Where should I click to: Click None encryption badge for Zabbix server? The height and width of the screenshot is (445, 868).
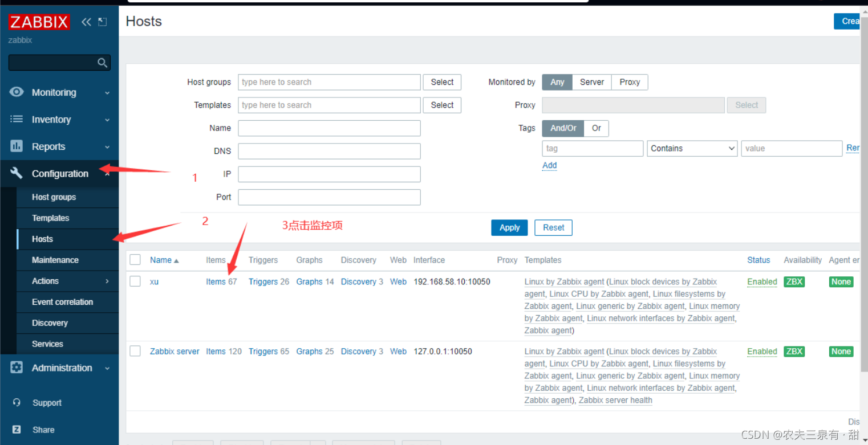click(841, 352)
